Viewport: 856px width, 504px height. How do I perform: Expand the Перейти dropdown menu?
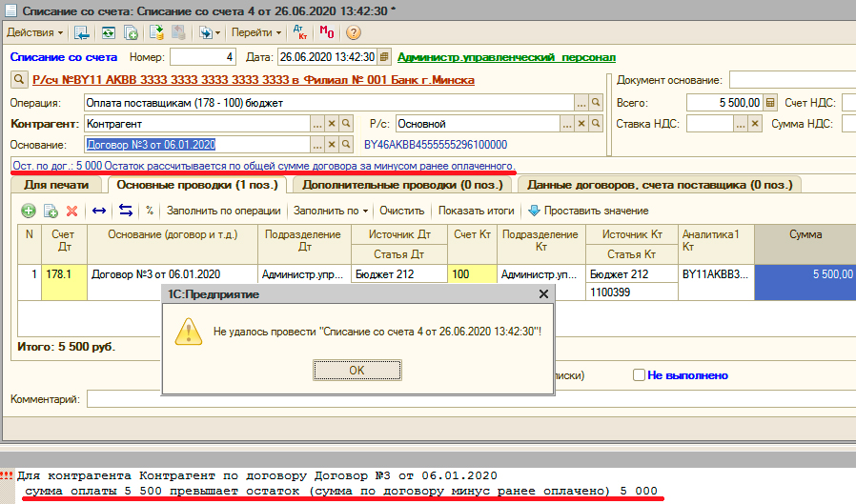[256, 32]
